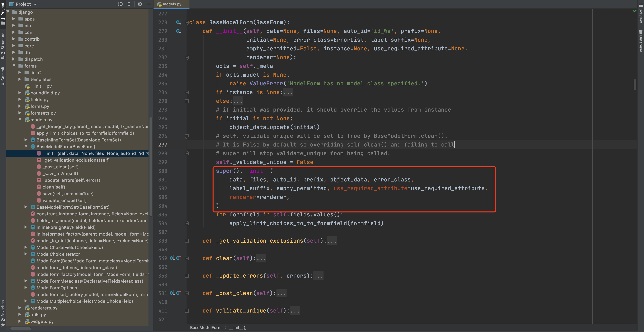Open the SciView tool window
644x332 pixels.
(x=641, y=13)
